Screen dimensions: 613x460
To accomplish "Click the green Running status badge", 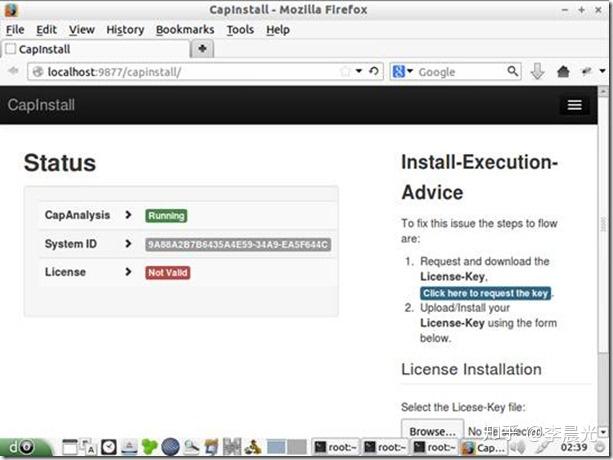I will point(166,216).
